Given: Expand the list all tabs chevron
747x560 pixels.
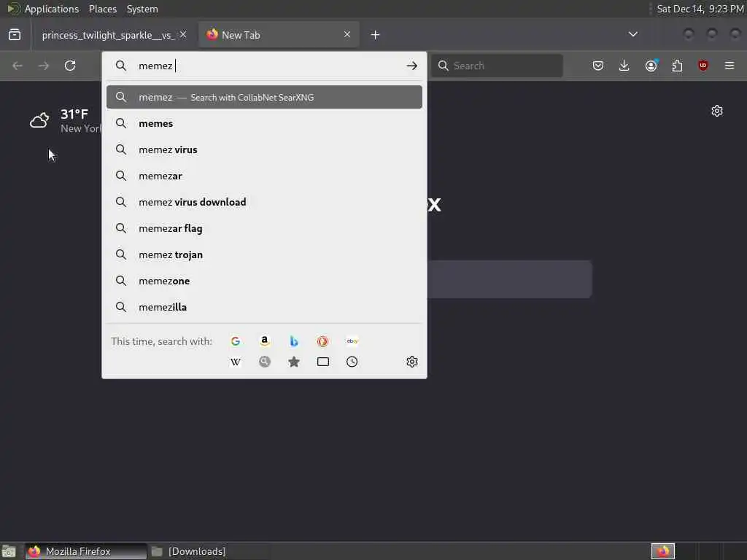Looking at the screenshot, I should 632,34.
